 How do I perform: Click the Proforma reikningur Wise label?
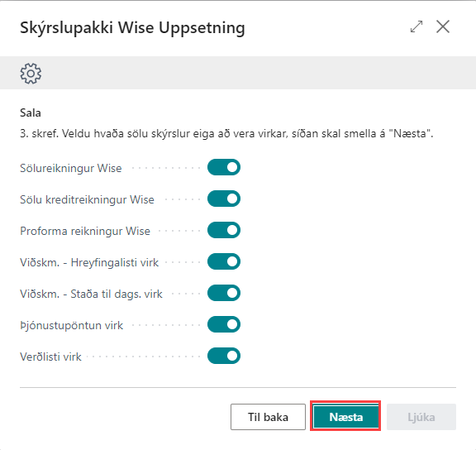tap(85, 232)
